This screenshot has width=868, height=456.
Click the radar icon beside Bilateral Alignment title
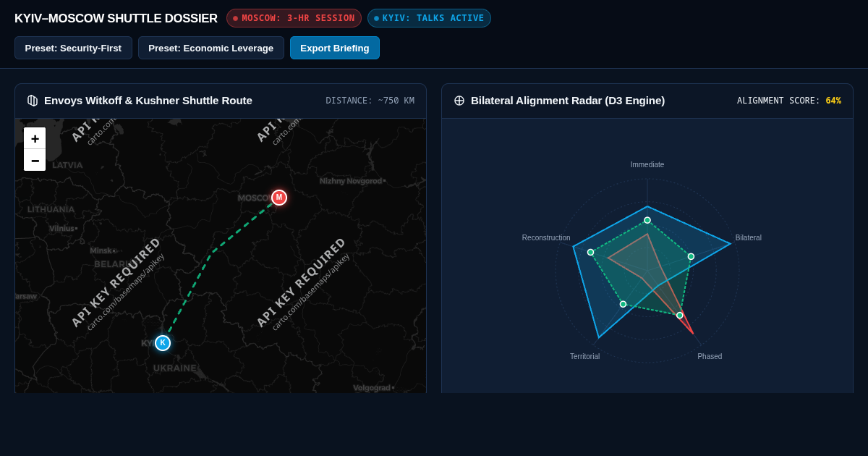coord(459,101)
